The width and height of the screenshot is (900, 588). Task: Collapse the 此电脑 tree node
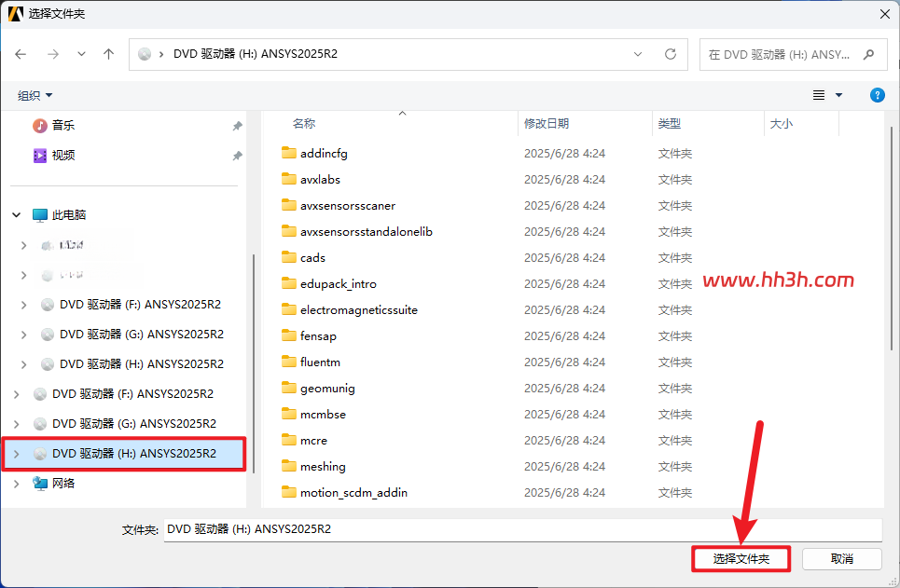[x=17, y=215]
